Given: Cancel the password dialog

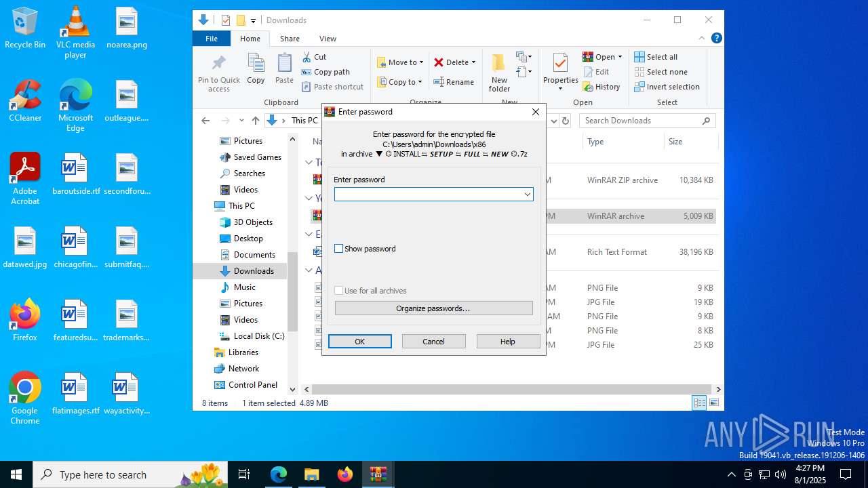Looking at the screenshot, I should 433,342.
